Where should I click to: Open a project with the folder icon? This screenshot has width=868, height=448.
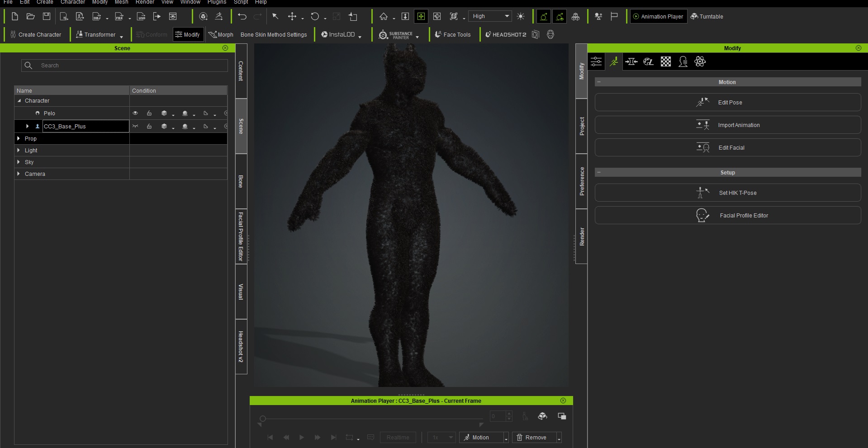30,17
